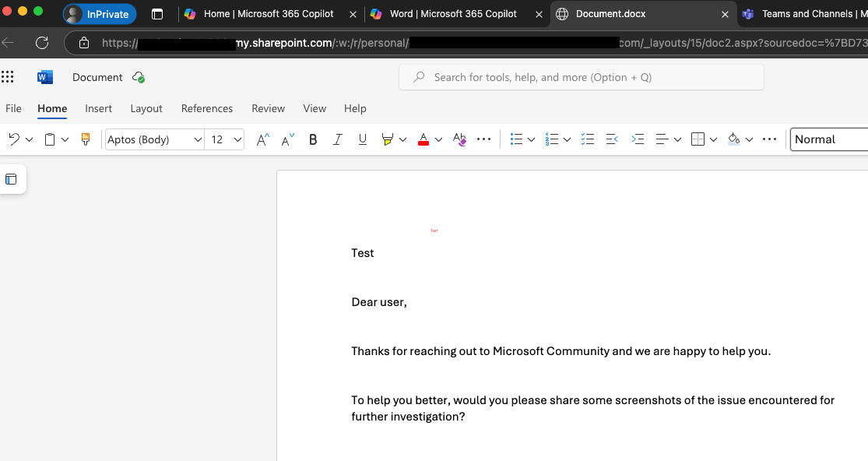Apply a bulleted list
The height and width of the screenshot is (461, 868).
pos(517,139)
